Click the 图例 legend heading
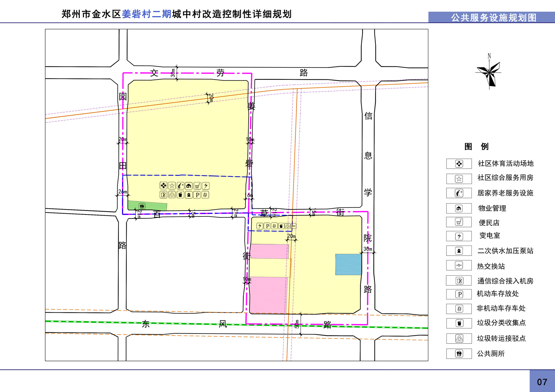The image size is (555, 392). click(476, 146)
